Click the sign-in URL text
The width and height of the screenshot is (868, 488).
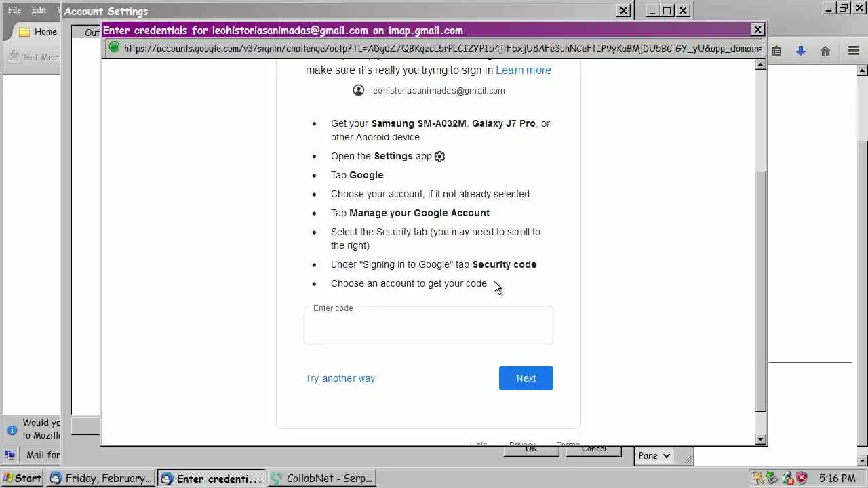pyautogui.click(x=442, y=48)
